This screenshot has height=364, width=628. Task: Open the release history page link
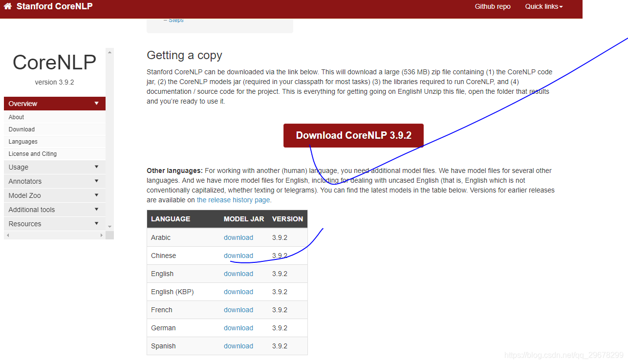pos(233,200)
